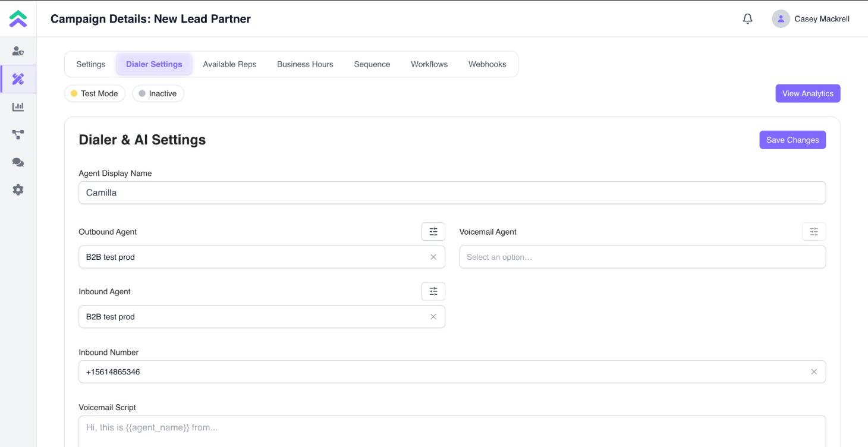
Task: Open the workflows node icon in the sidebar
Action: [18, 134]
